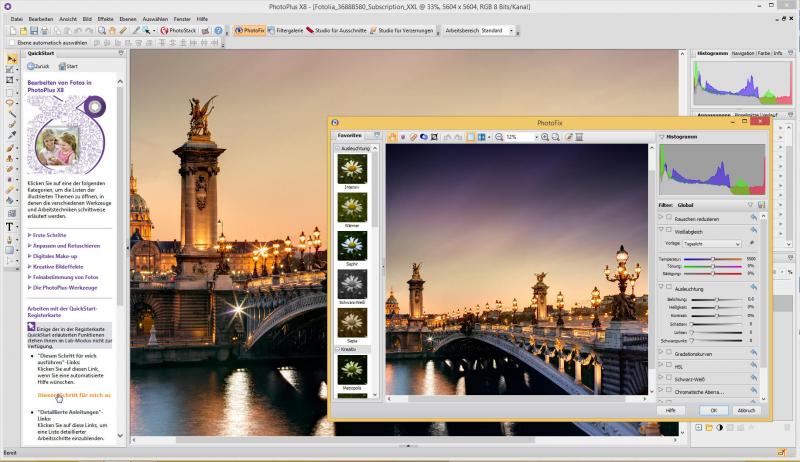
Task: Click the OK button in PhotoFix
Action: click(x=714, y=410)
